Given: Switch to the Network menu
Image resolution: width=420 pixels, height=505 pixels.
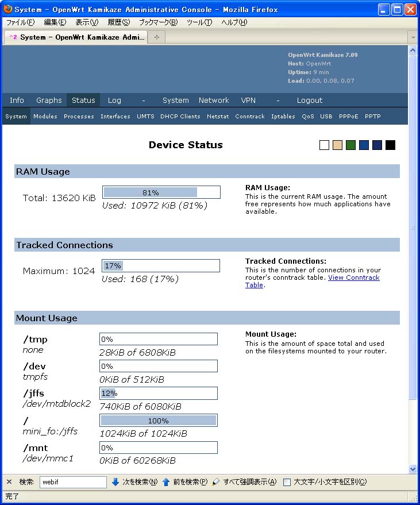Looking at the screenshot, I should tap(214, 100).
